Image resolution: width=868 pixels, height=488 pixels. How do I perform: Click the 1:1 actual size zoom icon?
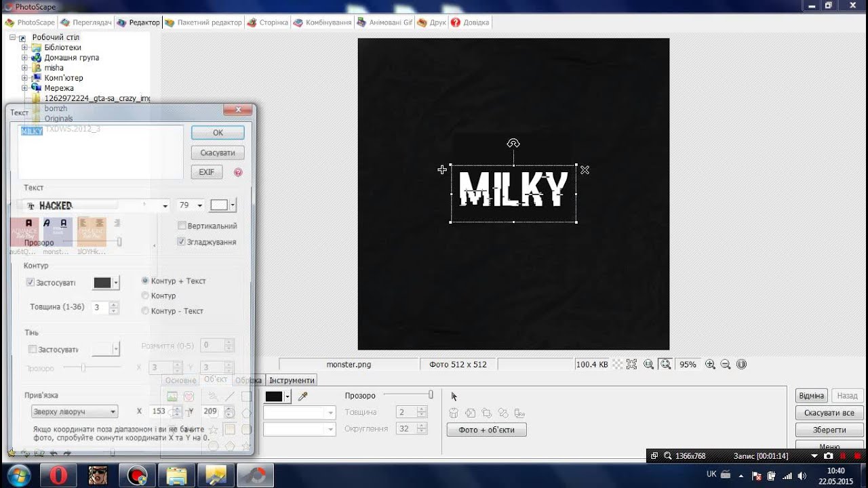pos(649,364)
